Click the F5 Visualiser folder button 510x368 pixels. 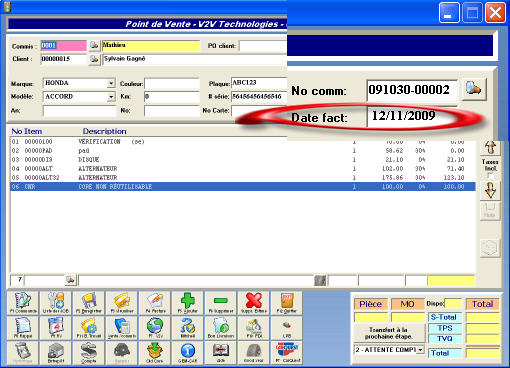click(x=122, y=303)
